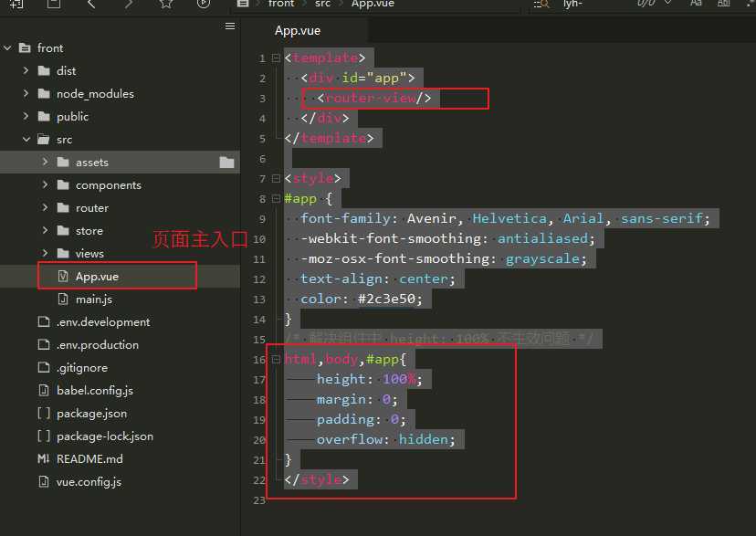Click the 'font-family' line of code
Image resolution: width=756 pixels, height=536 pixels.
505,219
